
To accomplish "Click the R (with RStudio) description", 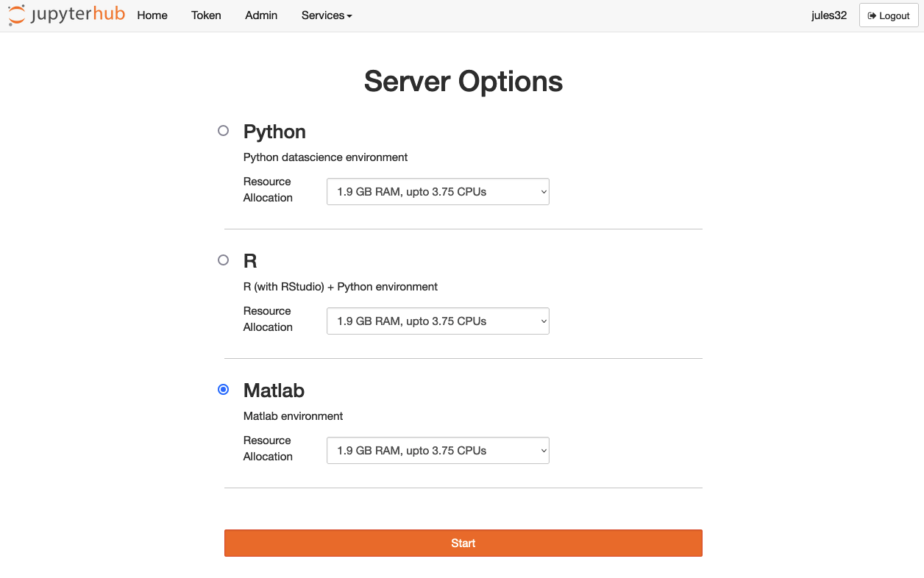I will 340,286.
